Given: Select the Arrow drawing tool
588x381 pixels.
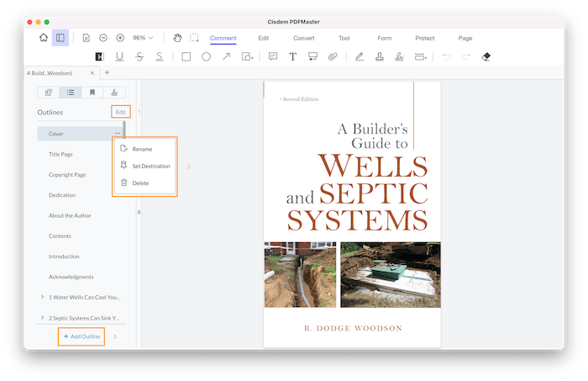Looking at the screenshot, I should point(226,56).
